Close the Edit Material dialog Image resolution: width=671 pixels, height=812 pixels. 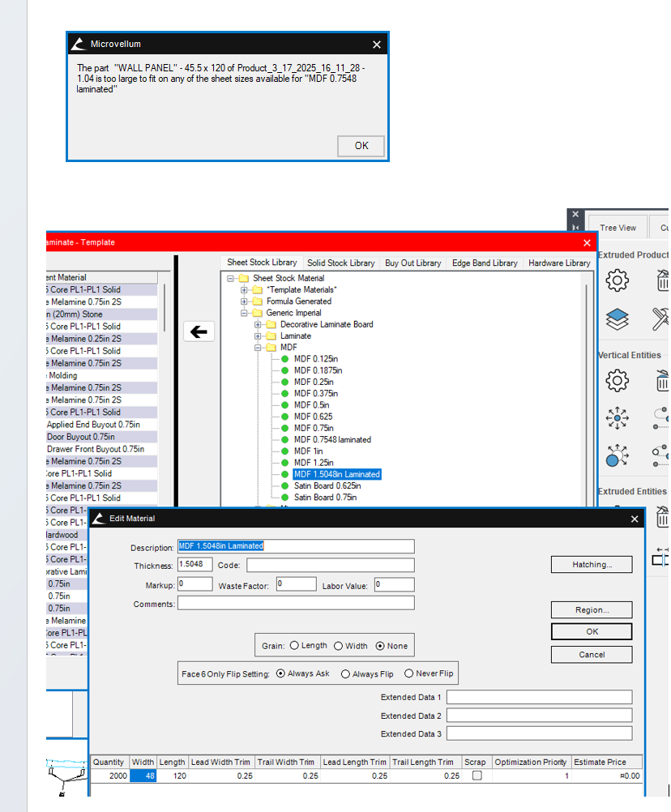click(x=635, y=519)
